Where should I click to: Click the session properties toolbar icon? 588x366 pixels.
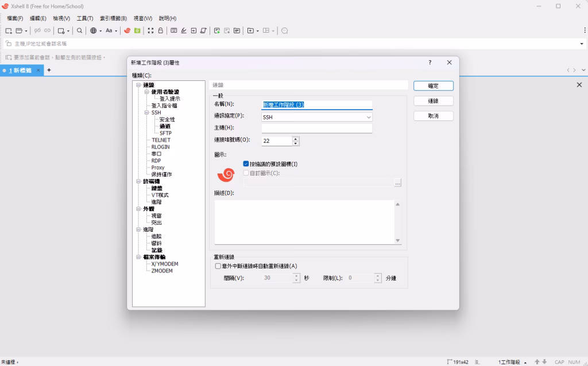[x=61, y=31]
